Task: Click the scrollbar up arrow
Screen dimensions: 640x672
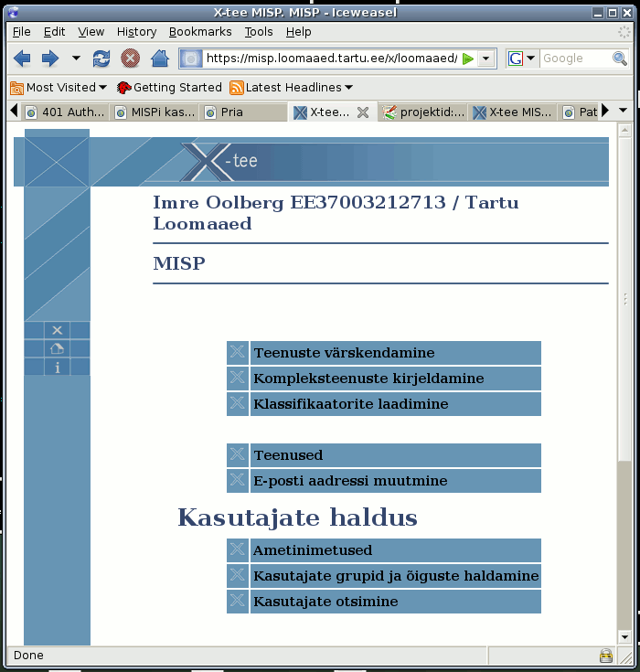Action: point(625,130)
